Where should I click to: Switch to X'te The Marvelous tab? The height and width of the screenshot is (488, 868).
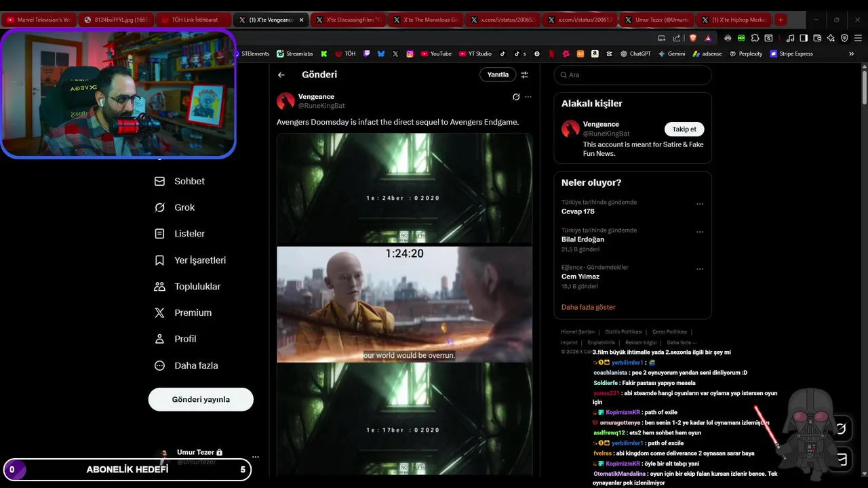(426, 20)
